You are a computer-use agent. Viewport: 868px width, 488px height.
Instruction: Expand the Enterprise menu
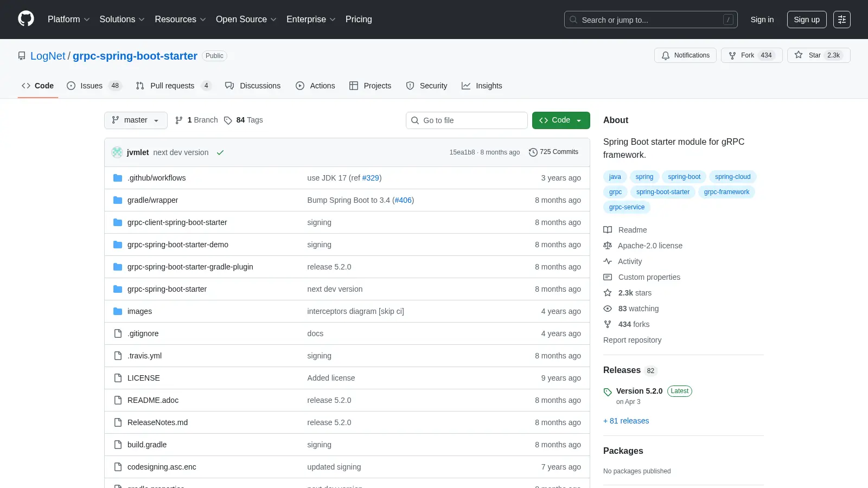[x=311, y=20]
